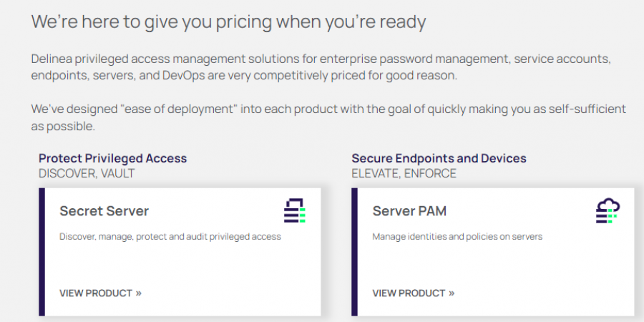Click the DISCOVER, VAULT subtitle
Image resolution: width=644 pixels, height=322 pixels.
(x=87, y=173)
